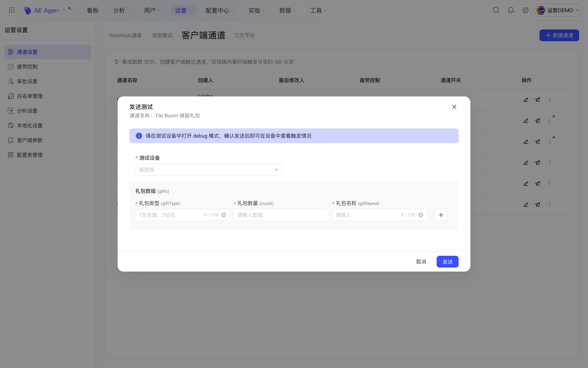Click the 发送 button

447,262
